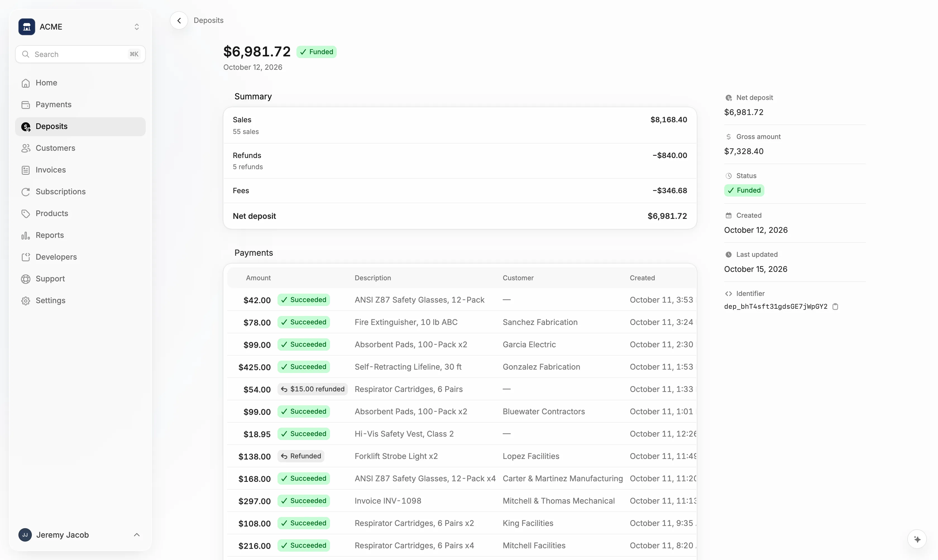
Task: Select Bluewater Contractors customer cell
Action: [543, 411]
